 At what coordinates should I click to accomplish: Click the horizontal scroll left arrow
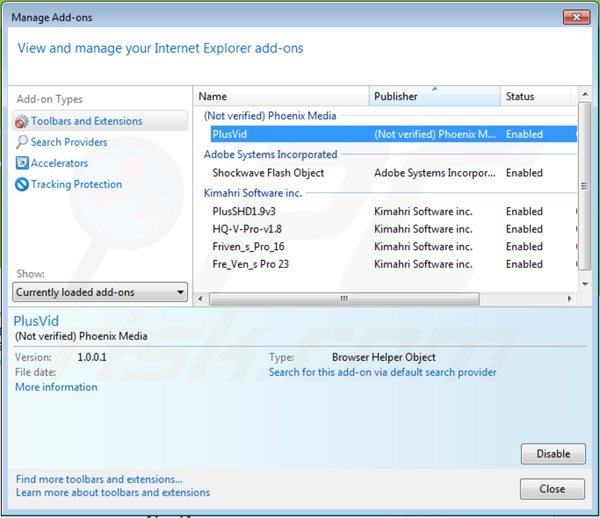tap(201, 299)
